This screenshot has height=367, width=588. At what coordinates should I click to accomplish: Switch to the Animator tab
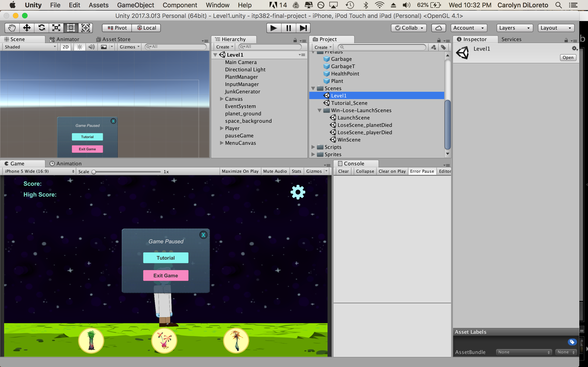pos(65,39)
